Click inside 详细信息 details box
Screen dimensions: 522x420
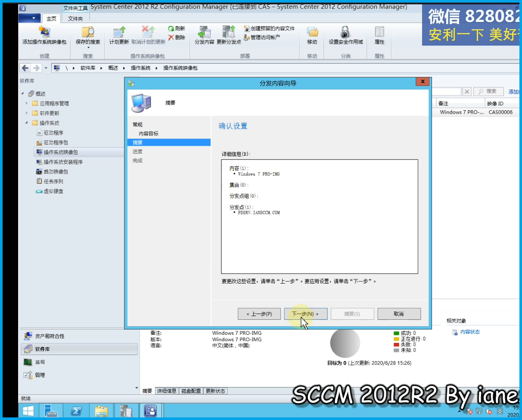click(x=320, y=217)
